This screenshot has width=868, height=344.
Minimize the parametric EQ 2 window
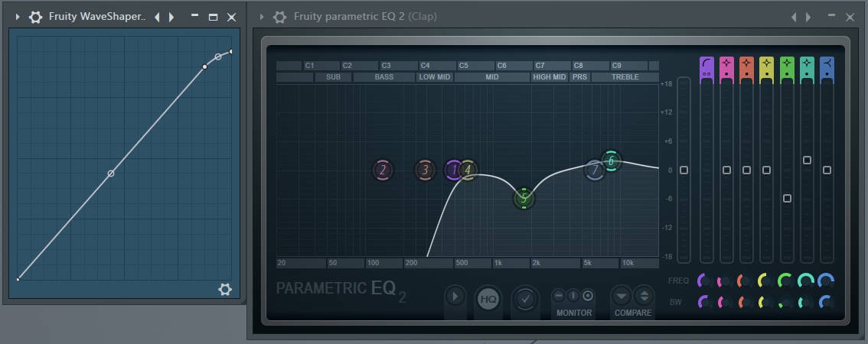pos(831,16)
